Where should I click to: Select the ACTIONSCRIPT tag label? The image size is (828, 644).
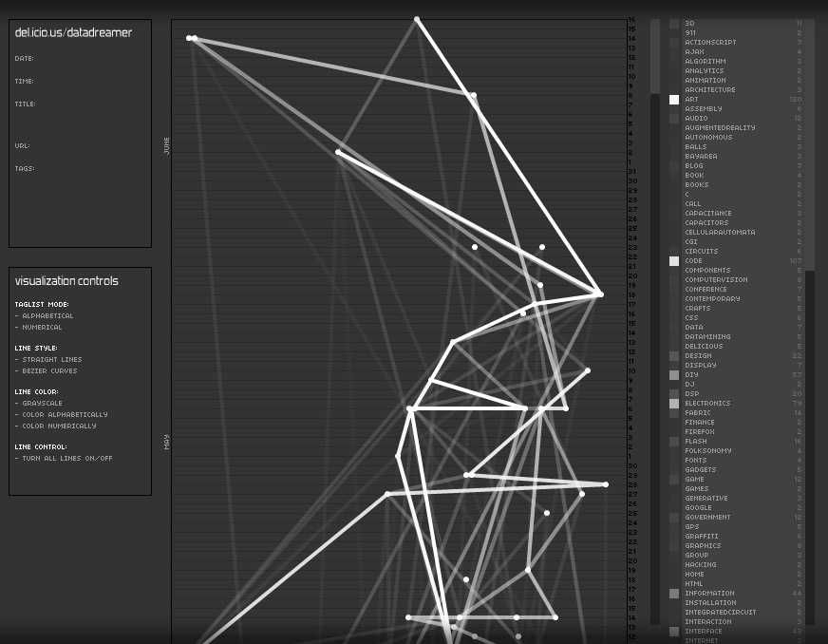710,43
